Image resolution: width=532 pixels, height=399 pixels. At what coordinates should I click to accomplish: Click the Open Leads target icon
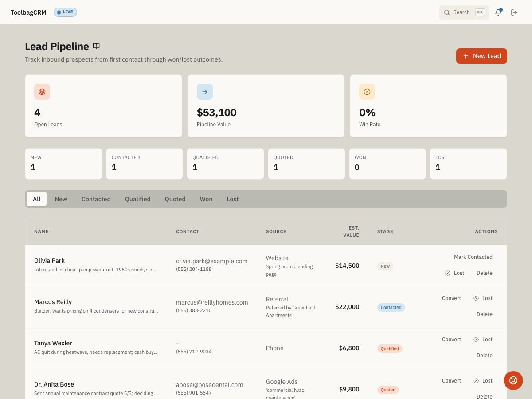[42, 92]
